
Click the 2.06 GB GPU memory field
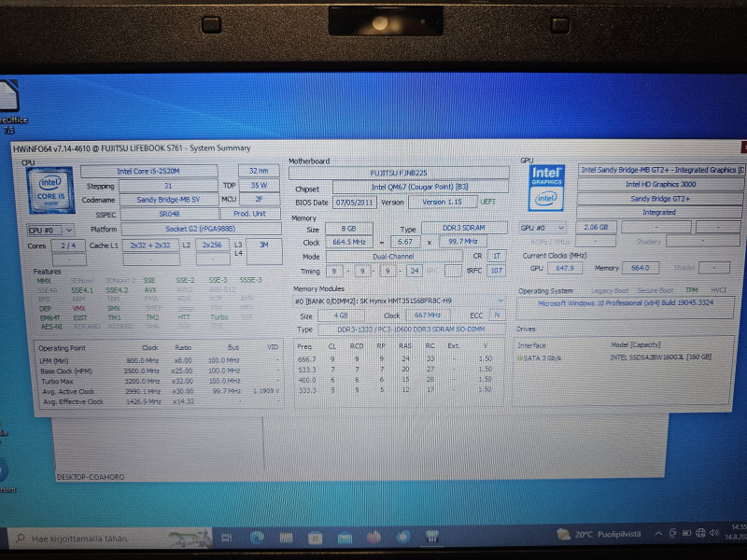tap(596, 228)
